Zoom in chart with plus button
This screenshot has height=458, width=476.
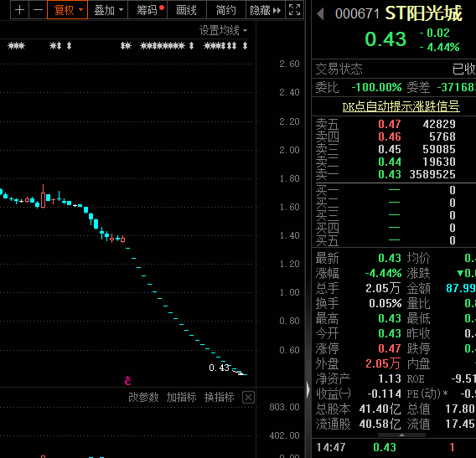(x=20, y=10)
